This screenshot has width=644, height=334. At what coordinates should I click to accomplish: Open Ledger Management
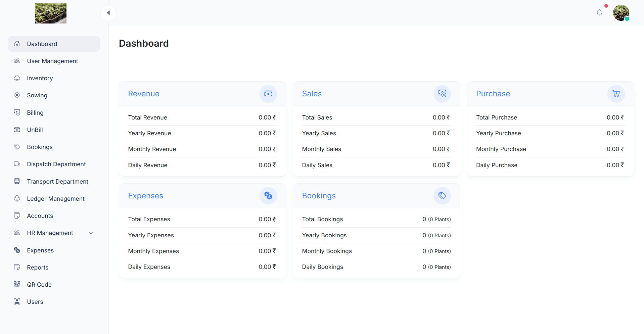click(x=56, y=199)
